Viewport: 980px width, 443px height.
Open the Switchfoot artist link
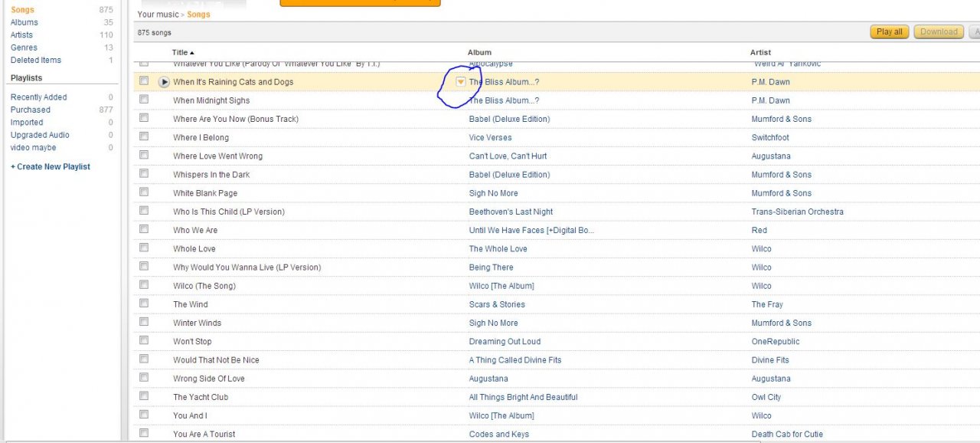770,138
